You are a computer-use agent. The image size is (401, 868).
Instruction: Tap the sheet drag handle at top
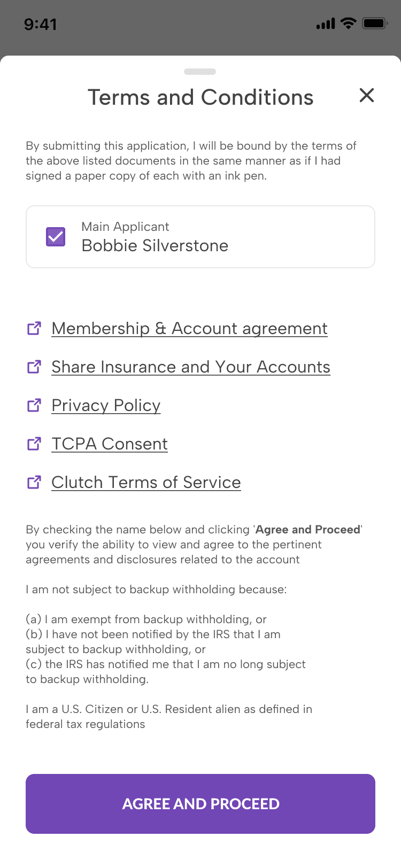(200, 72)
